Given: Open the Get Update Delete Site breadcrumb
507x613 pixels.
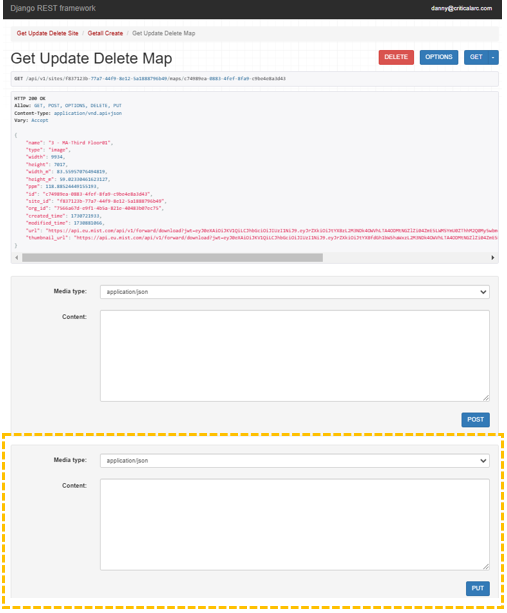Looking at the screenshot, I should point(47,33).
